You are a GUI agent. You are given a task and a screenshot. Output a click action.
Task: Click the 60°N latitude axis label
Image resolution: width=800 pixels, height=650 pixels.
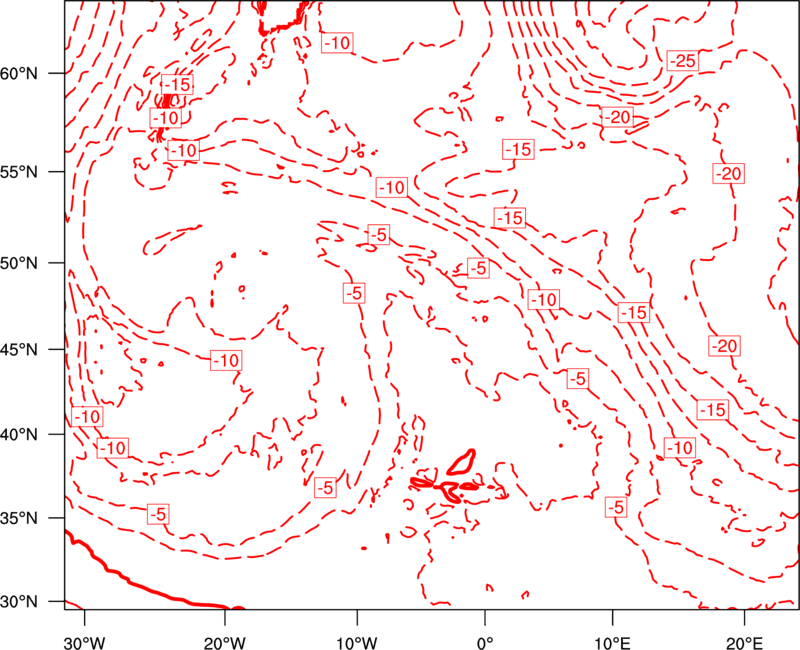[19, 73]
